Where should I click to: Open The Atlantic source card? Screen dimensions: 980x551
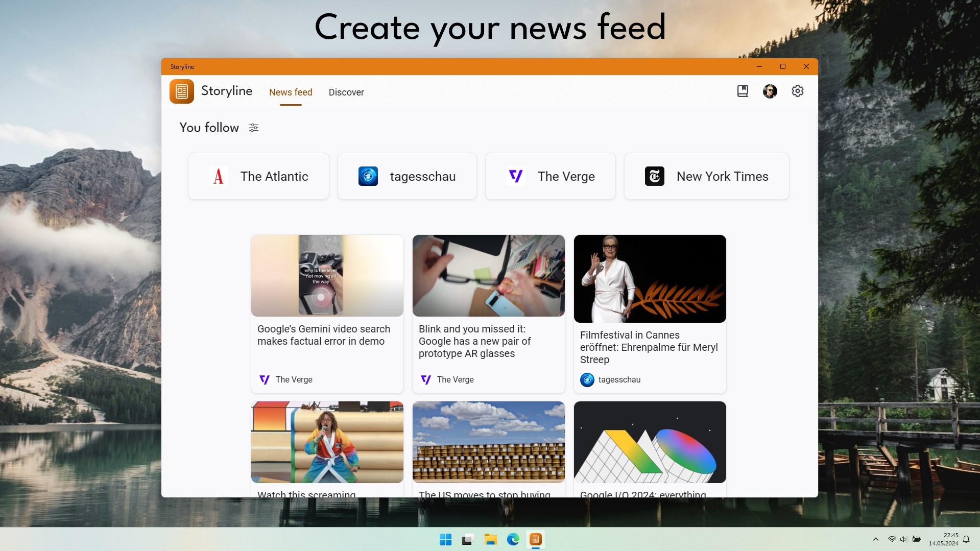[258, 176]
